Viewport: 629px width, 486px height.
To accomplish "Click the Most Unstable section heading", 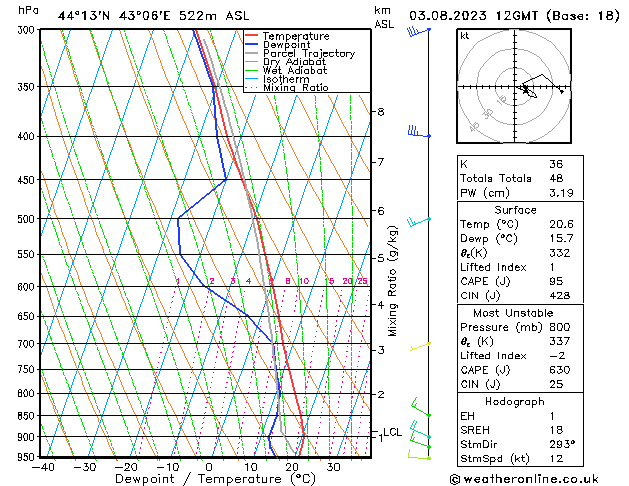I will pyautogui.click(x=513, y=313).
